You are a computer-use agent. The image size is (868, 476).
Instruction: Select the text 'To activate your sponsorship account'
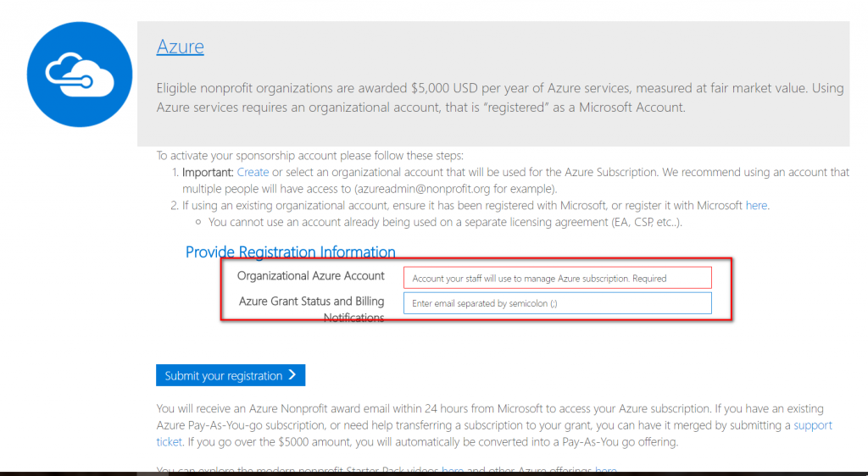point(247,155)
